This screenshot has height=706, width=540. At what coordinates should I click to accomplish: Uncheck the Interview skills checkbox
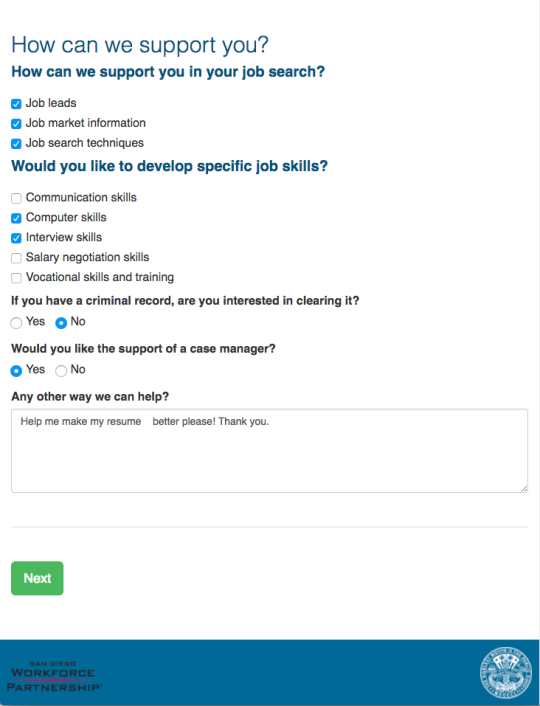pyautogui.click(x=16, y=238)
